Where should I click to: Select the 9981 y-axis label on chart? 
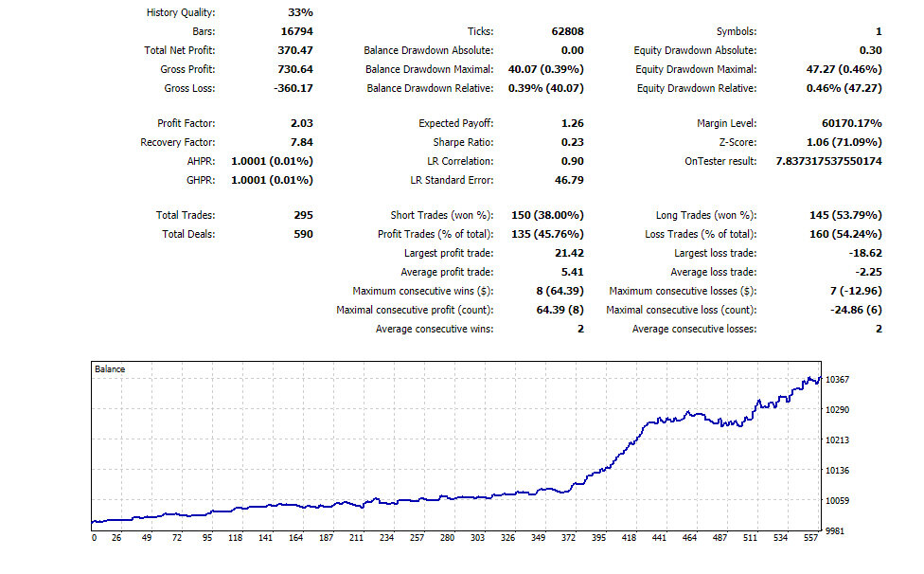point(835,531)
